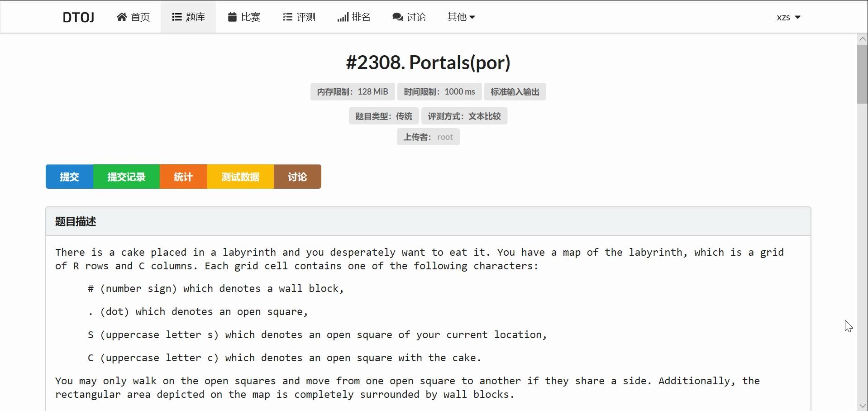Click the 'S (uppercase letter s)' line
Screen dimensions: 868x411
[317, 335]
